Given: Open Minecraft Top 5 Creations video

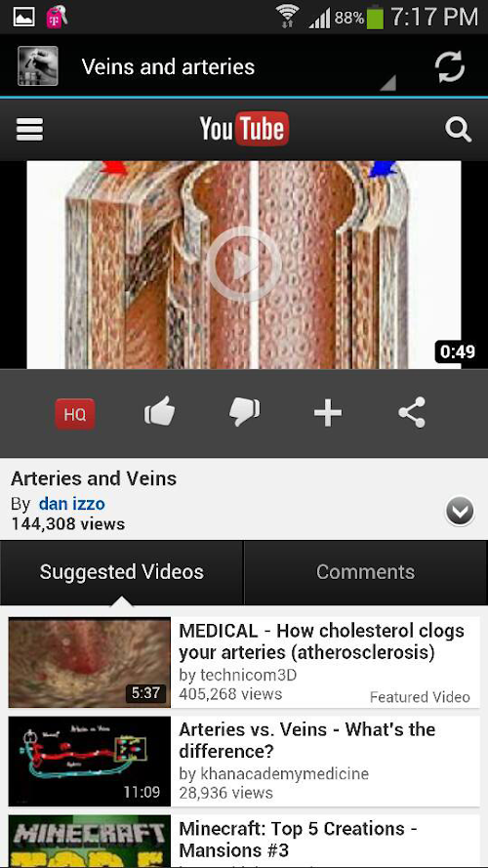Looking at the screenshot, I should coord(244,842).
